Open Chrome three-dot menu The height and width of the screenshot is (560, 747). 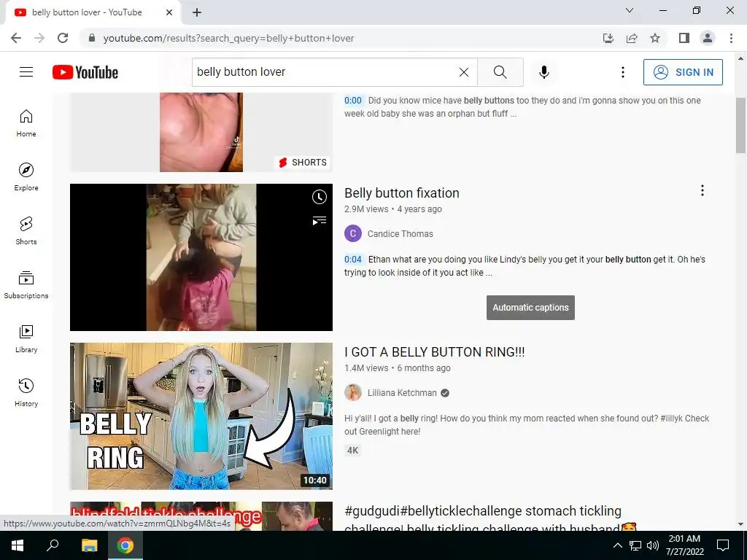731,38
